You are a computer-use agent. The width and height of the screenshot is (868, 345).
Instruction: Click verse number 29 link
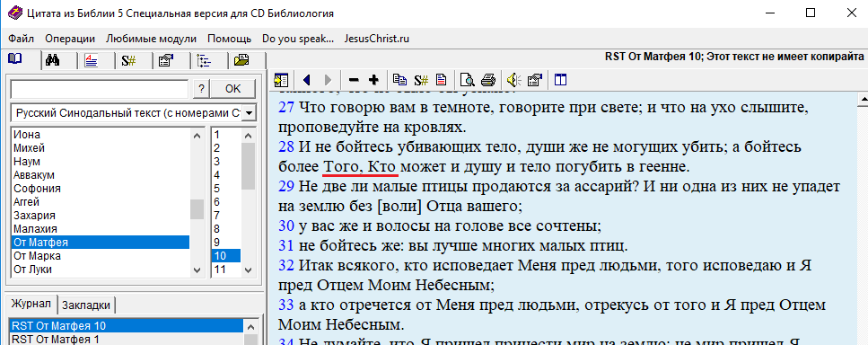[285, 187]
